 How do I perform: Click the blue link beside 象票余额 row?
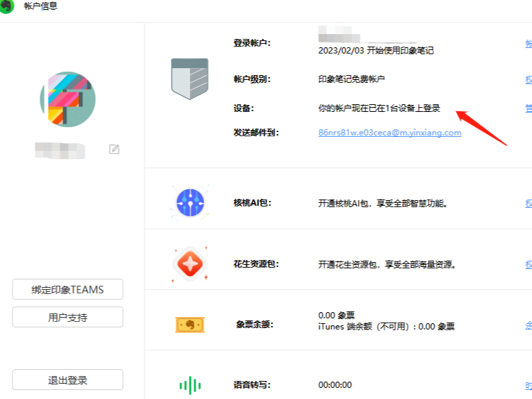529,325
